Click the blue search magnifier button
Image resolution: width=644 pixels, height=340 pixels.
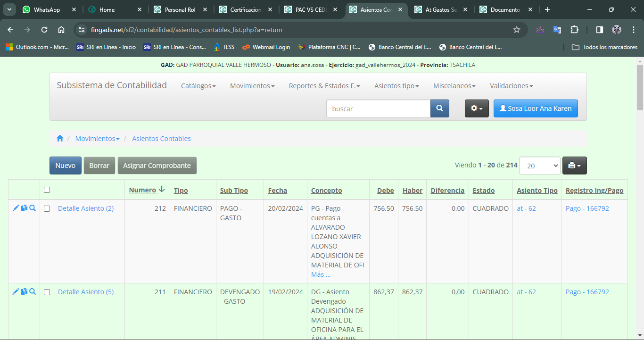coord(439,108)
